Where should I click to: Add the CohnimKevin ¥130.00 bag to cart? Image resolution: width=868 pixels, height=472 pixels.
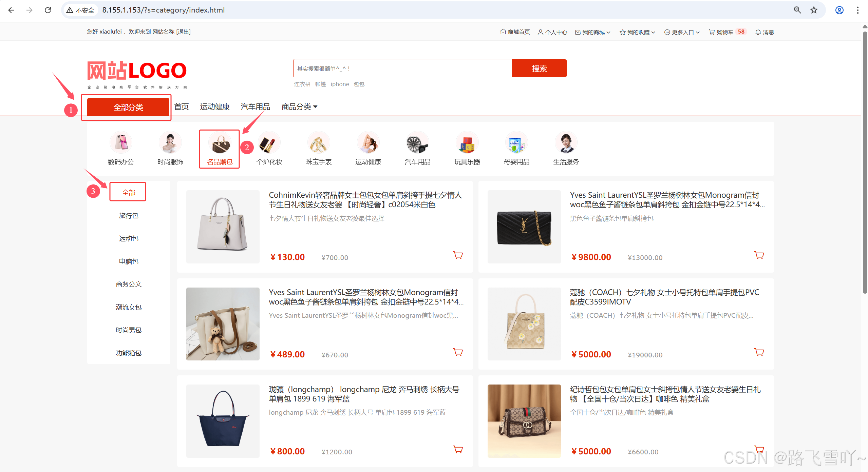point(458,255)
